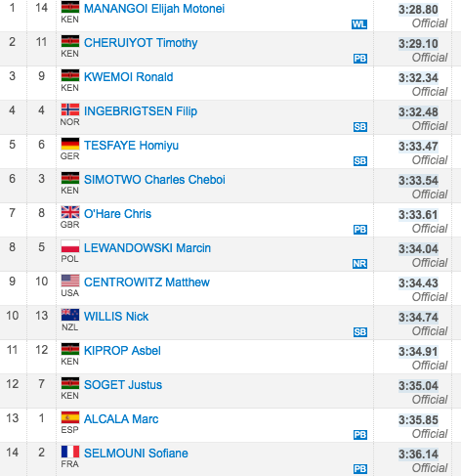
Task: Click the NR badge on Lewandowski's row
Action: [359, 264]
